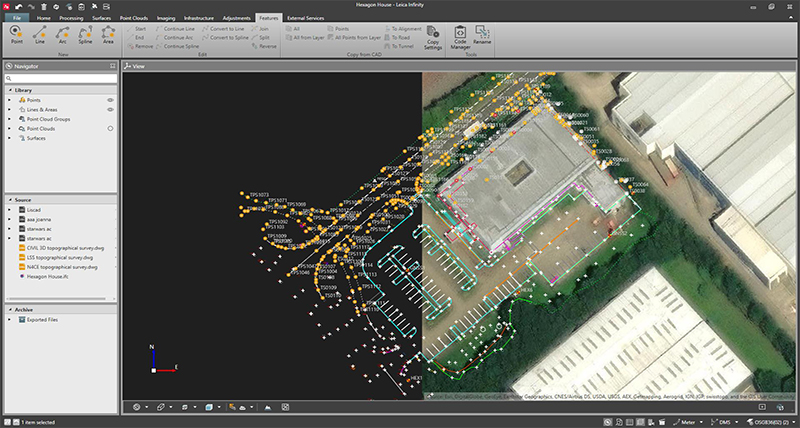Select the Point feature tool

click(x=17, y=35)
